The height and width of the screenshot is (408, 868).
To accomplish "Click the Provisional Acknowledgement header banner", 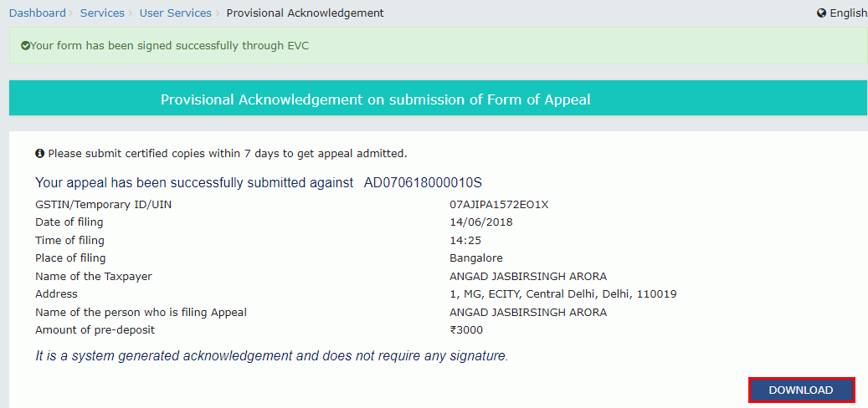I will [439, 99].
